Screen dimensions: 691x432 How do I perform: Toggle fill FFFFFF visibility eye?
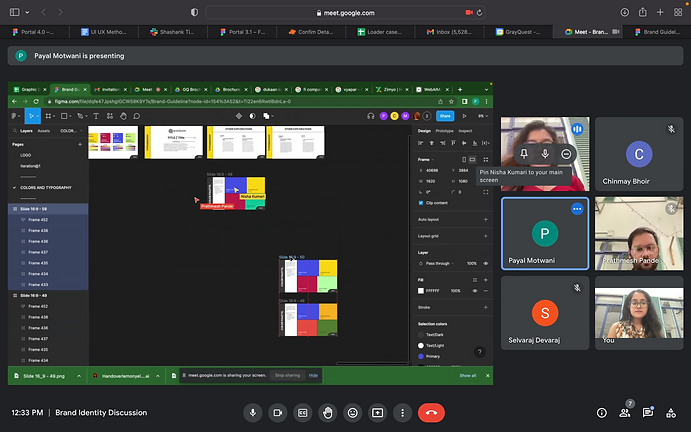[475, 291]
